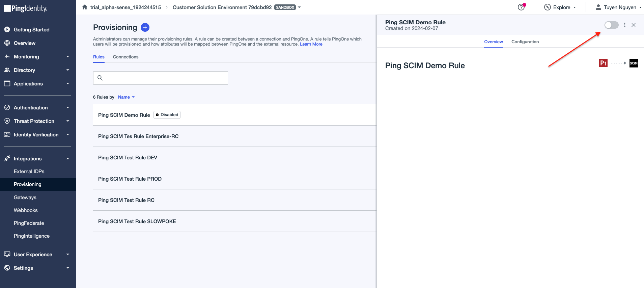644x288 pixels.
Task: Open the environment selector dropdown arrow
Action: click(x=299, y=7)
